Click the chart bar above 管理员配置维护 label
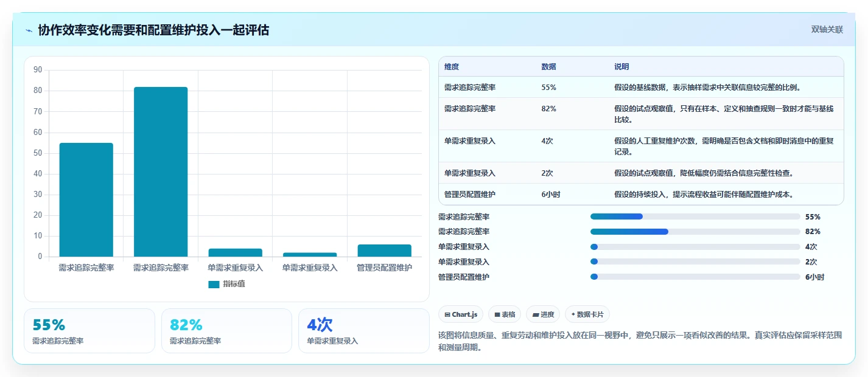 (x=384, y=251)
